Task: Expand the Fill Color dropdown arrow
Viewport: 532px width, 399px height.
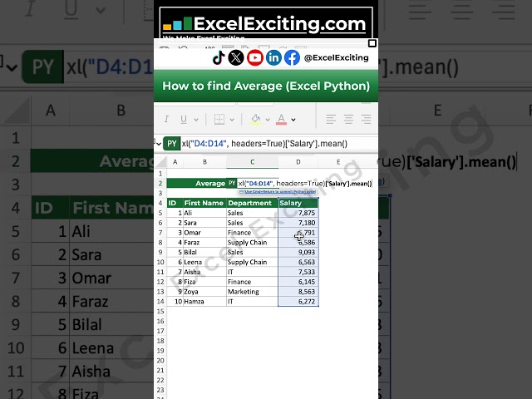Action: click(268, 120)
